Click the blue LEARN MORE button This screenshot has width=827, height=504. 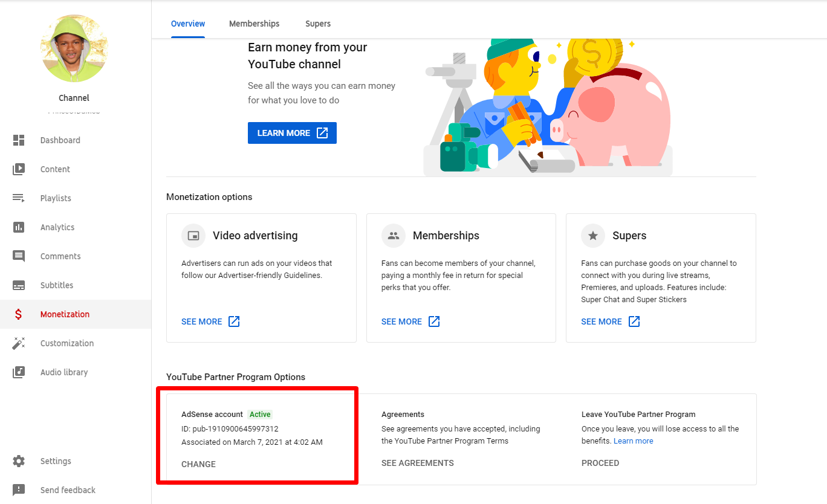point(292,133)
